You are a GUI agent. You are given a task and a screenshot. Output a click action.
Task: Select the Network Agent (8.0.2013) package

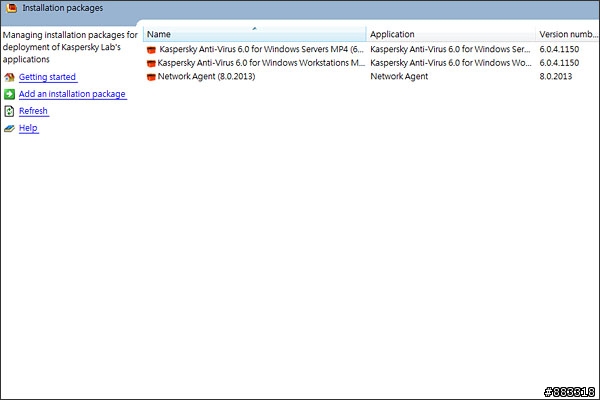click(x=206, y=77)
